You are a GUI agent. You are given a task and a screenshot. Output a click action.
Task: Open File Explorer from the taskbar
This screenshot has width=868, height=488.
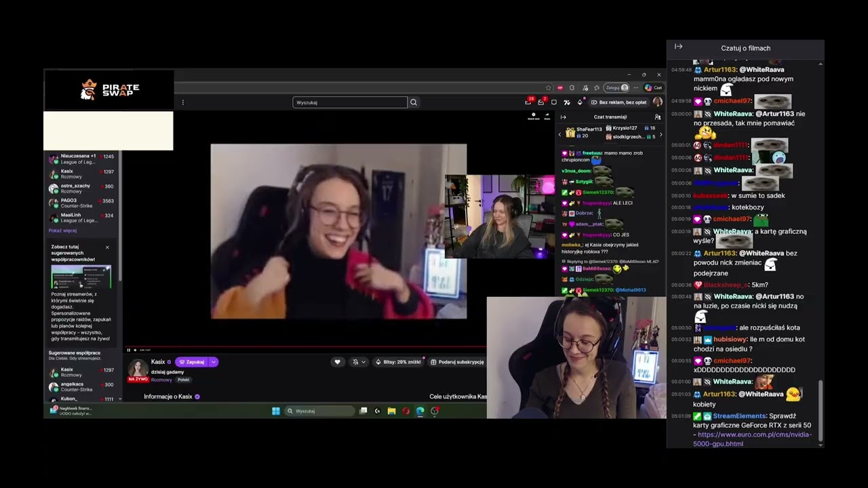point(391,411)
